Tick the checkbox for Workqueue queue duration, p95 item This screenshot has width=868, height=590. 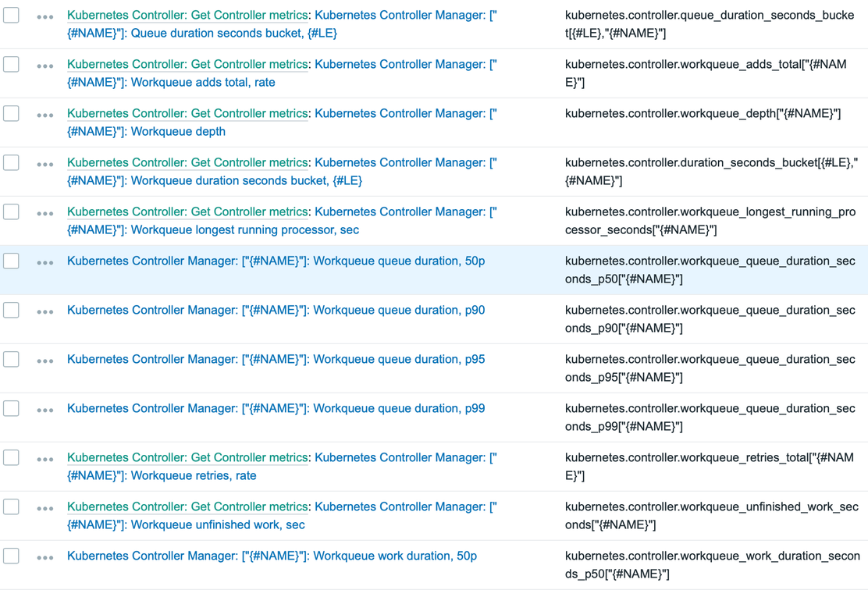11,359
